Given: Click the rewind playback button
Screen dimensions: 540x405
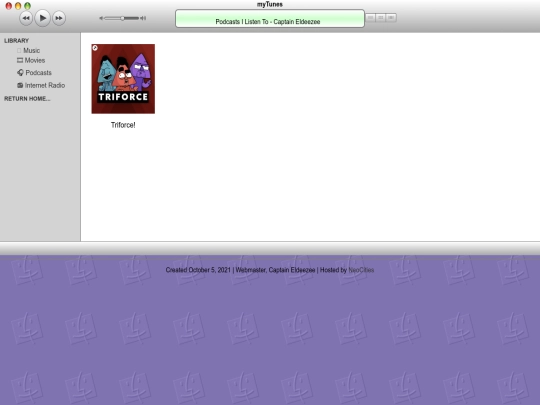Looking at the screenshot, I should (x=26, y=18).
